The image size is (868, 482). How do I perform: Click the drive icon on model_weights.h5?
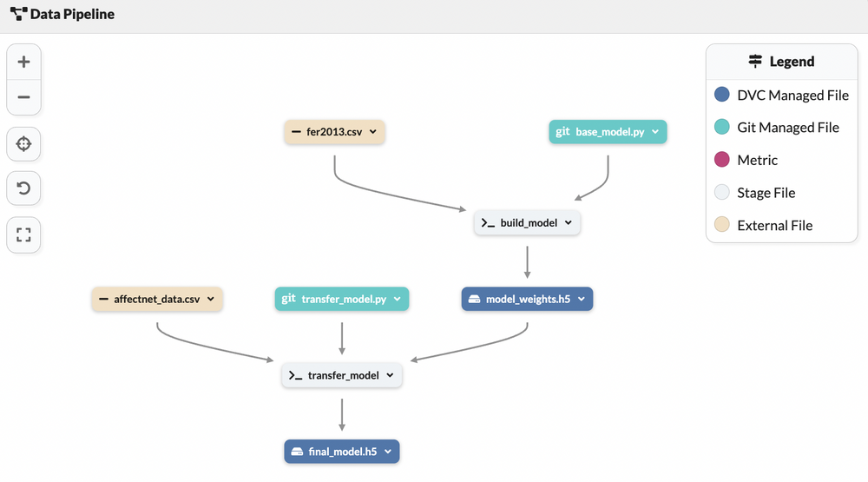pyautogui.click(x=474, y=300)
